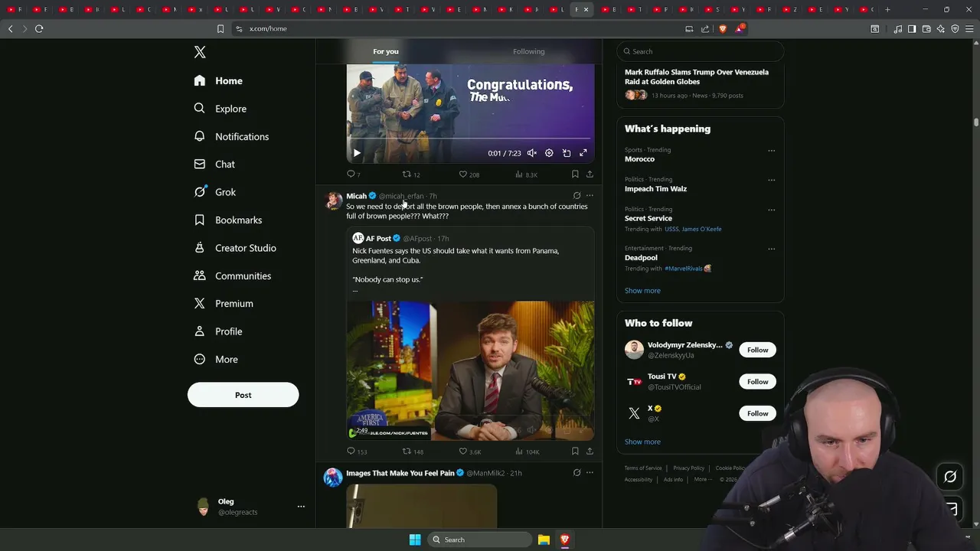Open more options on Micah's post

click(590, 196)
